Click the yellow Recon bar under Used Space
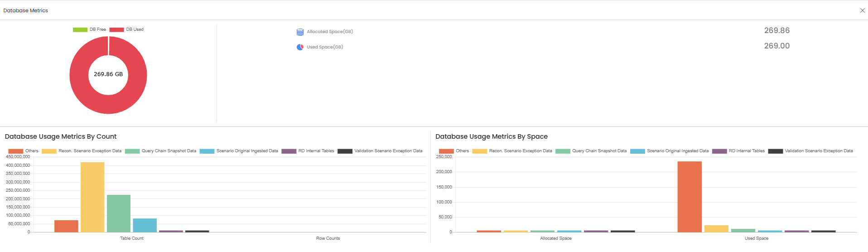868x252 pixels. click(716, 229)
